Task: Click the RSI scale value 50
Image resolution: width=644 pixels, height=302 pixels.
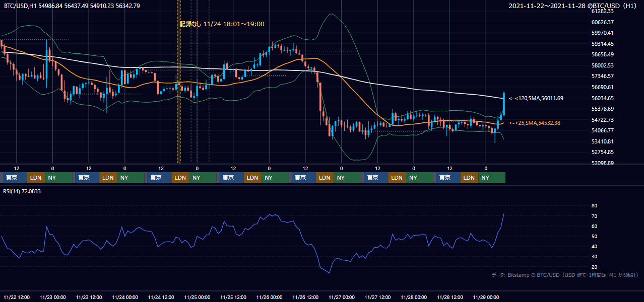Action: click(x=594, y=236)
